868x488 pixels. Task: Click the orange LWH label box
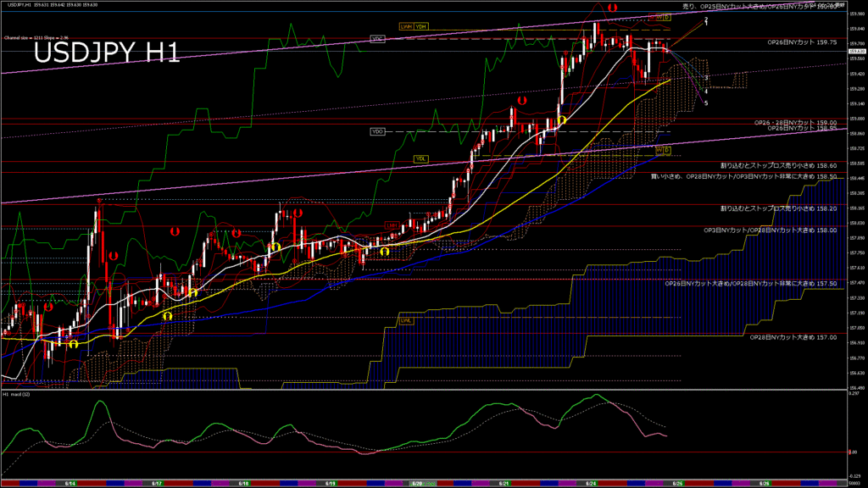tap(407, 26)
